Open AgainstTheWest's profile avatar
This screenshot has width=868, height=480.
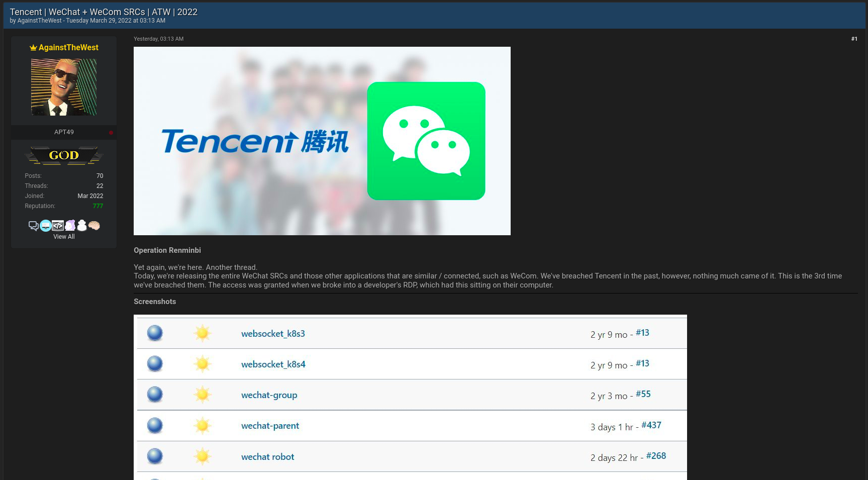64,87
